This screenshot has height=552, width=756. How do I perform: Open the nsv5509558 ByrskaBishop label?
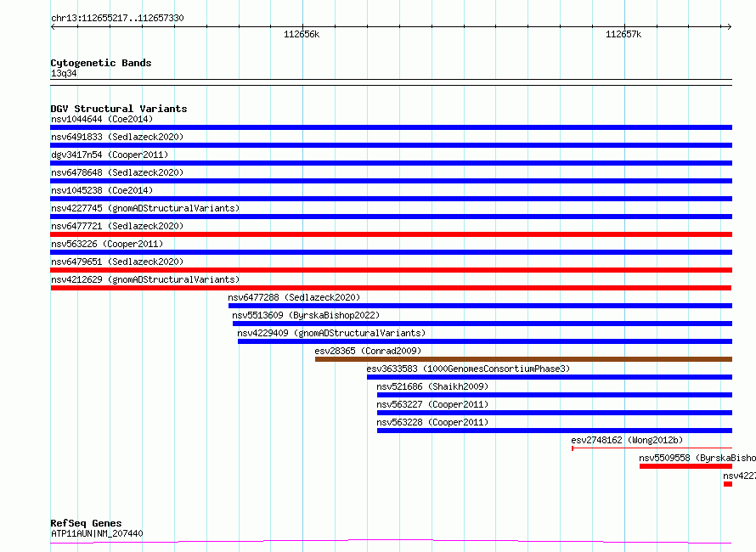[697, 458]
